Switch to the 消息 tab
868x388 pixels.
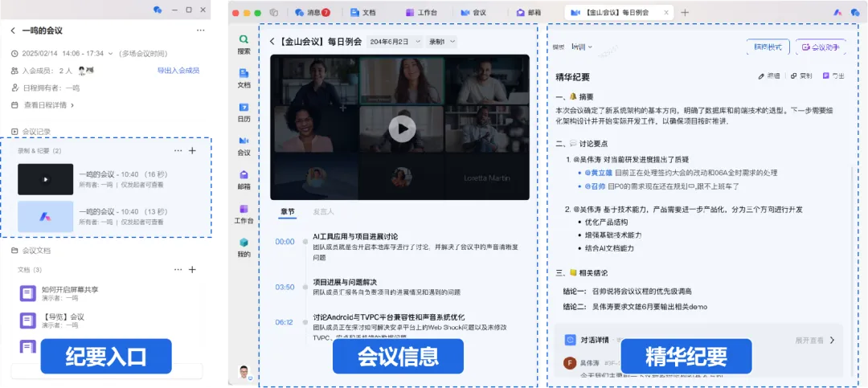[312, 12]
